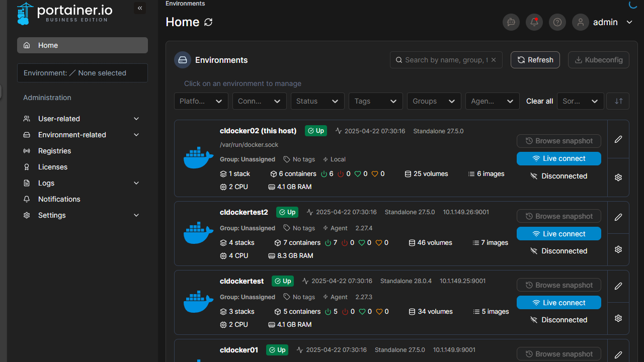Open the Tags filter dropdown
This screenshot has width=644, height=362.
pos(376,101)
